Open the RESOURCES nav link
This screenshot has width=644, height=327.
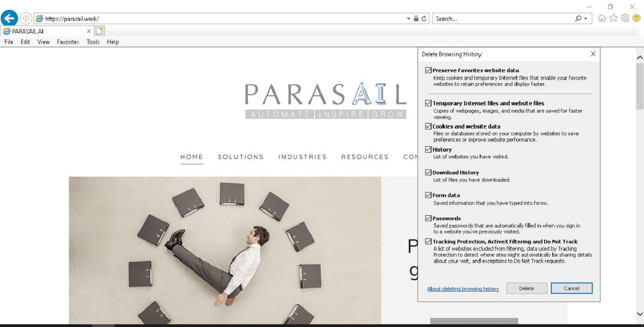coord(365,157)
